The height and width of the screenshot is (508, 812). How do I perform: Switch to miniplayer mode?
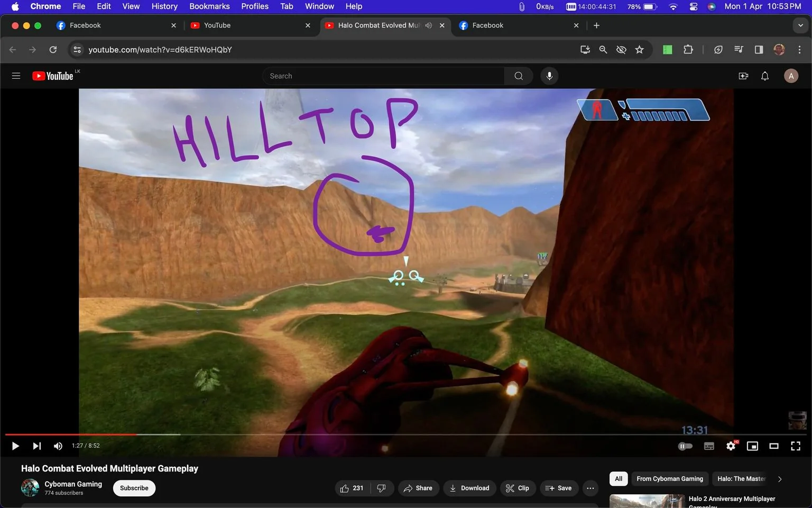coord(752,446)
